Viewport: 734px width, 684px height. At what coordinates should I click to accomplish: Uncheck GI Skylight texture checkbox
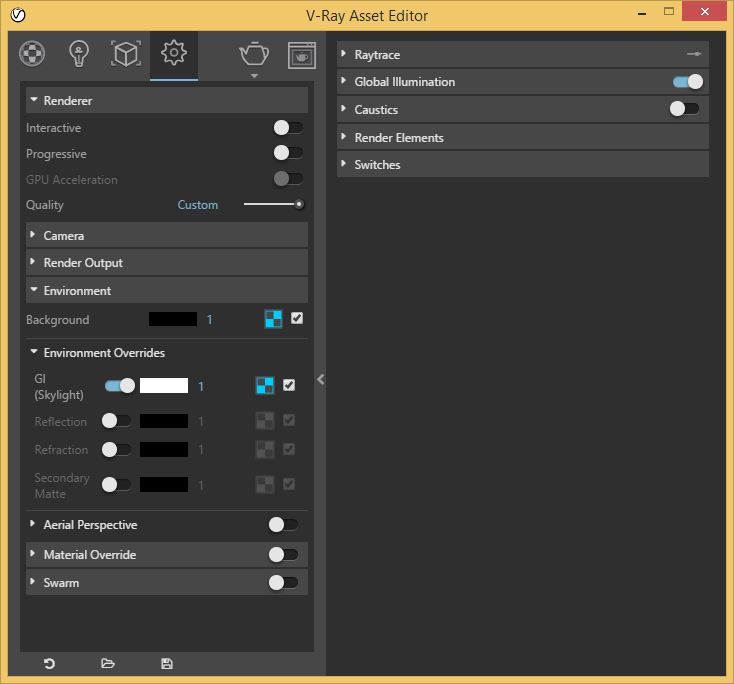pos(289,385)
